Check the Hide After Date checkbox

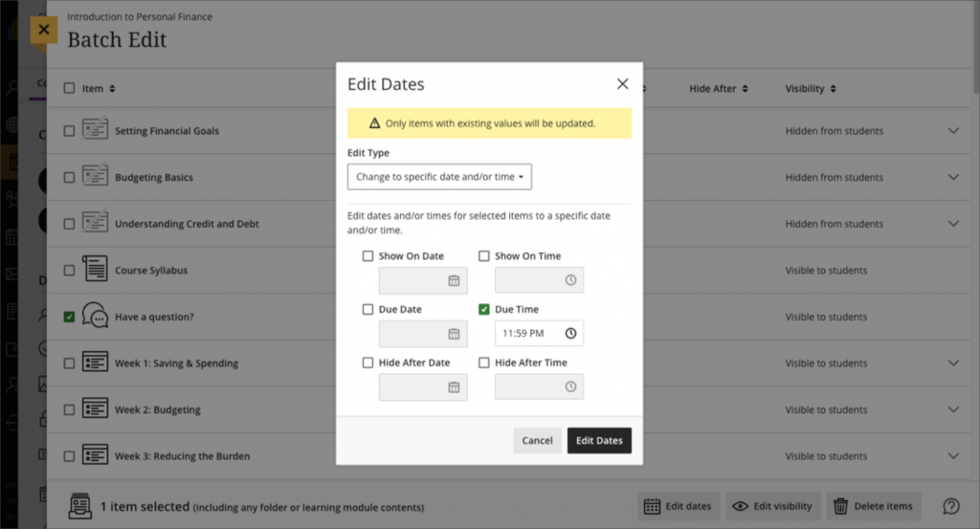[367, 363]
